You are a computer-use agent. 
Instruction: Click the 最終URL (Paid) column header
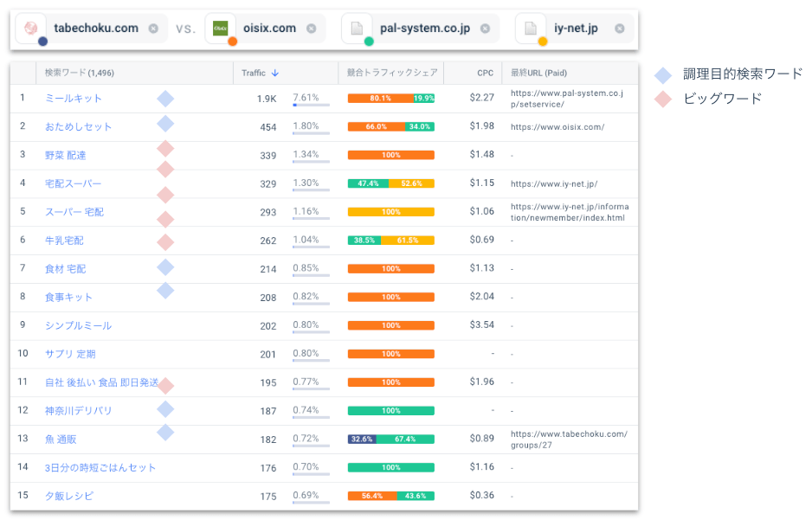click(x=538, y=74)
